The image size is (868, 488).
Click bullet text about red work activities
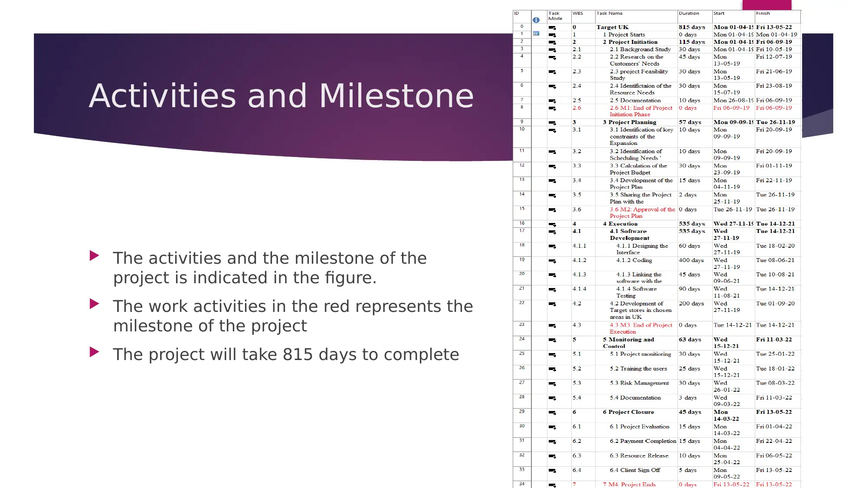pyautogui.click(x=293, y=316)
